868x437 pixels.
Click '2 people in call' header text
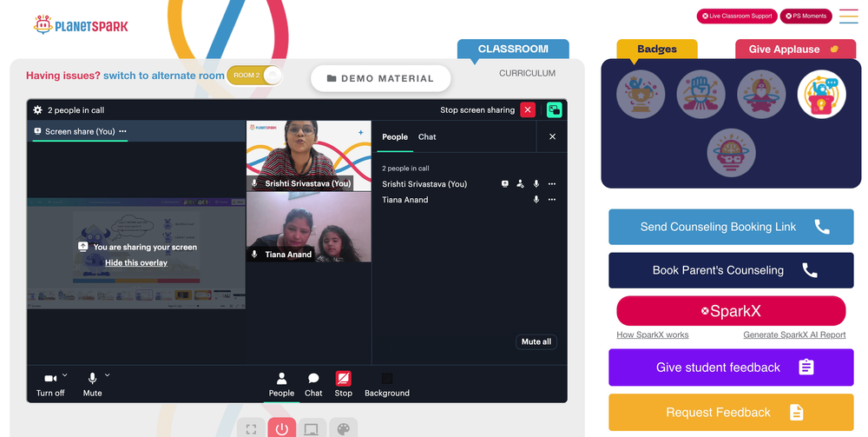[x=76, y=110]
